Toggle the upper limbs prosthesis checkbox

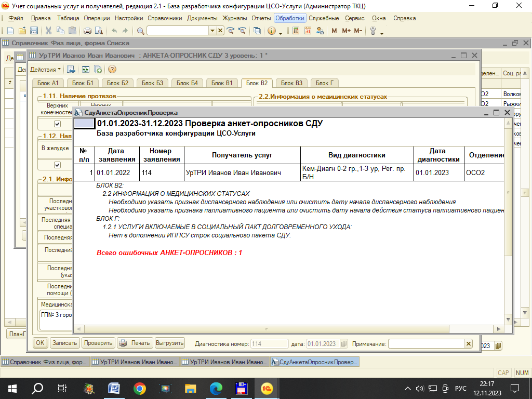pos(58,124)
